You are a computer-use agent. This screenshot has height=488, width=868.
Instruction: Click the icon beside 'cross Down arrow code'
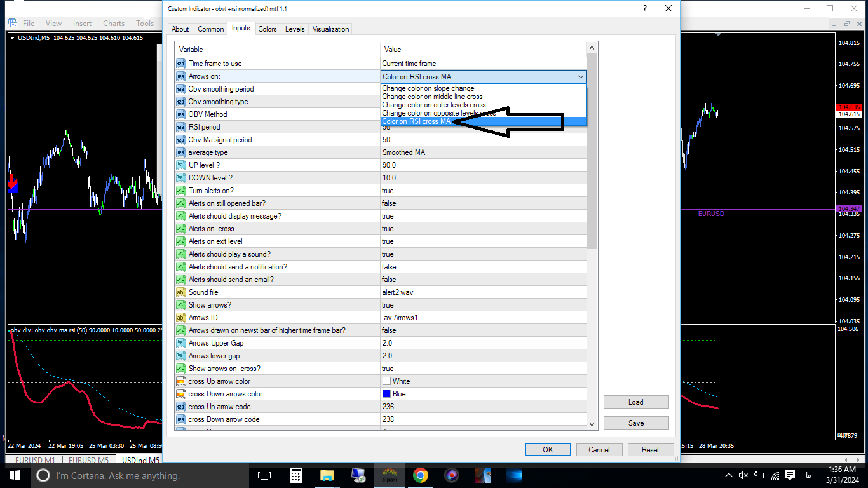coord(180,419)
